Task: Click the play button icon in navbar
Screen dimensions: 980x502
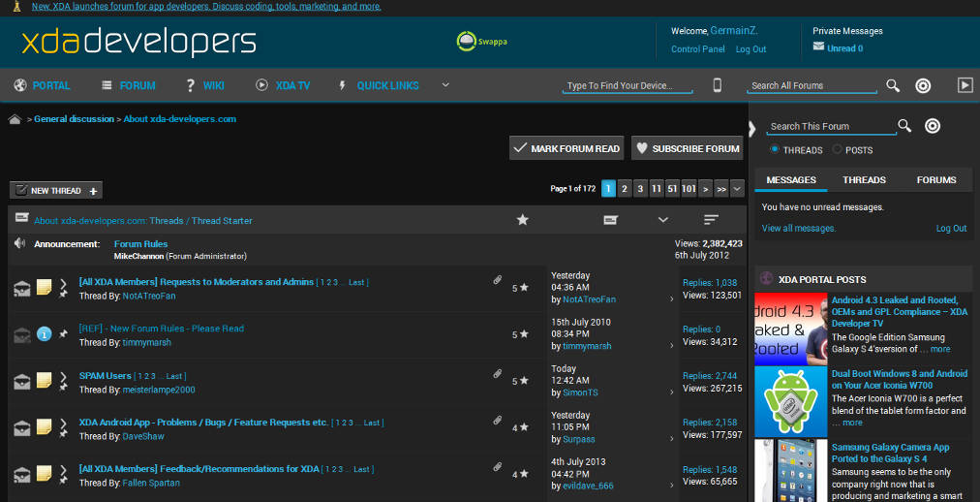Action: pyautogui.click(x=965, y=85)
